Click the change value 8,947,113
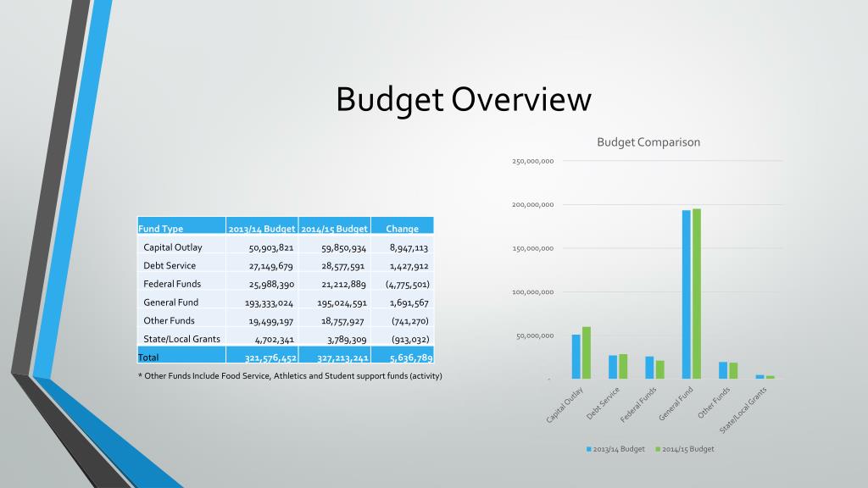 (x=409, y=248)
